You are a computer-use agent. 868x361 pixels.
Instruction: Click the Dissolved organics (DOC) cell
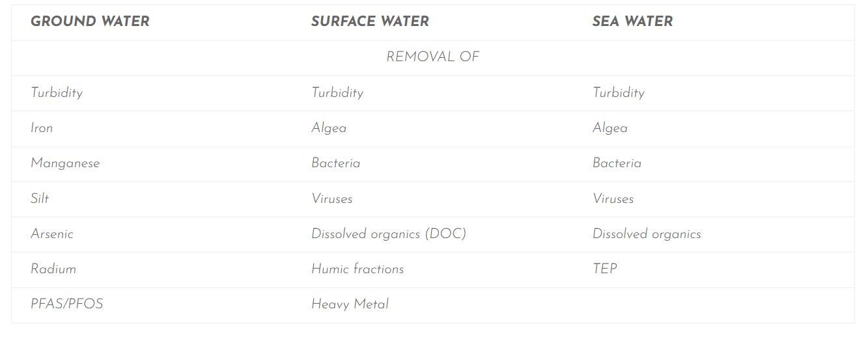click(x=389, y=234)
